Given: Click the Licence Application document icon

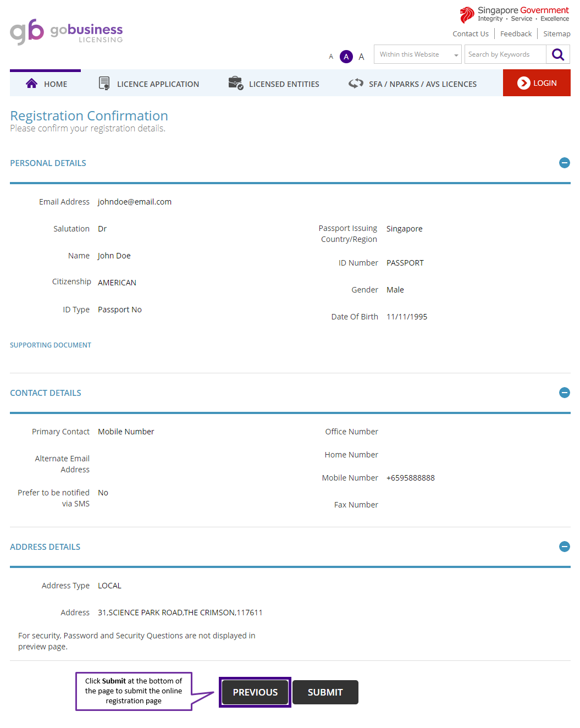Looking at the screenshot, I should click(x=104, y=84).
